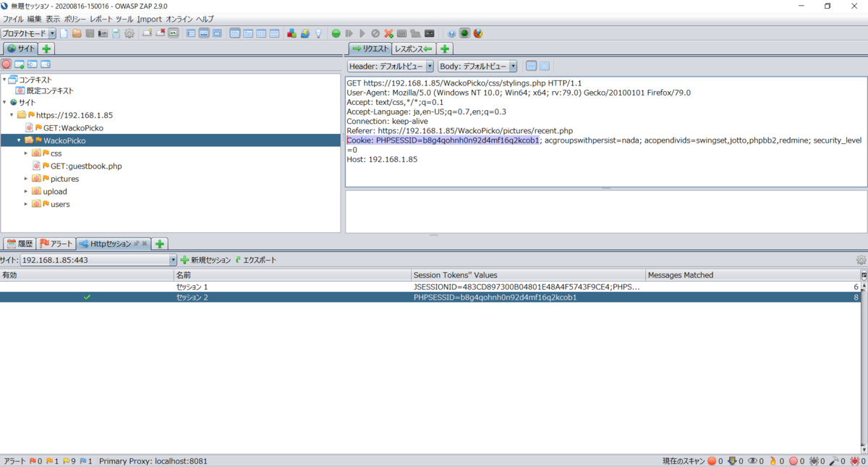Click the gear icon in Http Sessions panel

[861, 260]
